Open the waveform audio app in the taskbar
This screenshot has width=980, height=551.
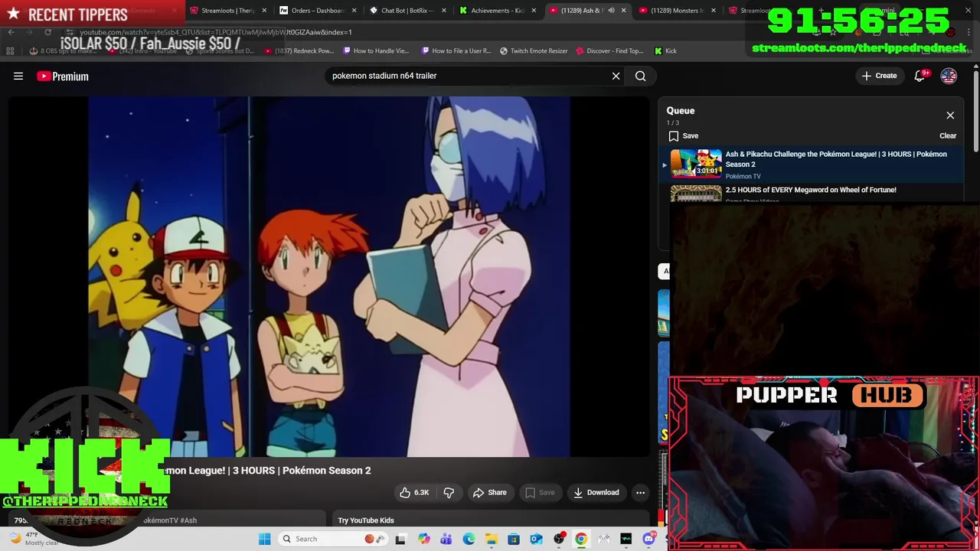coord(626,539)
